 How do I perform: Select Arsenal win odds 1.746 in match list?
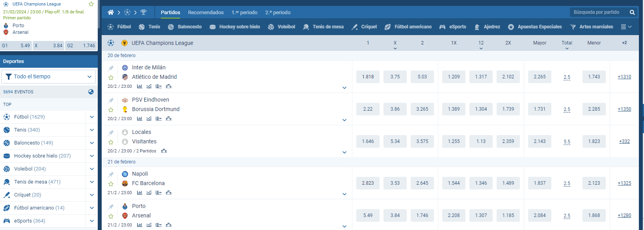(422, 215)
